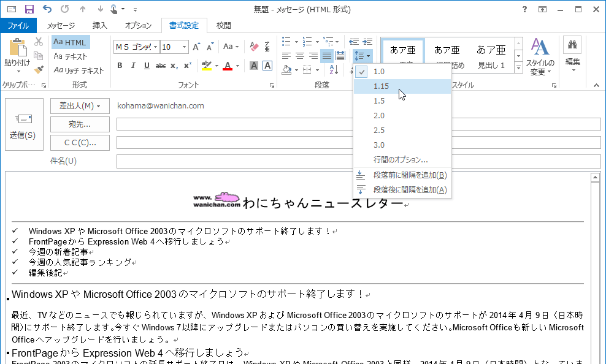Click the character border icon
This screenshot has width=606, height=364.
[x=267, y=66]
